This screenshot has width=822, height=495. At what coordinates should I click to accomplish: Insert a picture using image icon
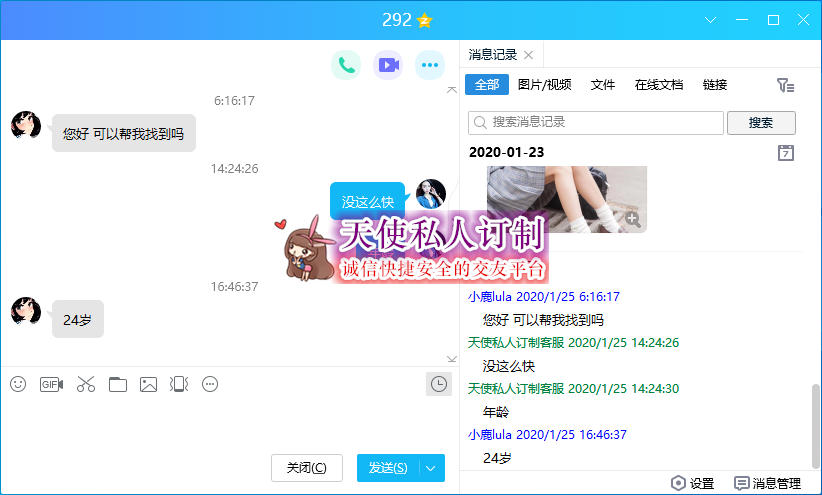149,384
